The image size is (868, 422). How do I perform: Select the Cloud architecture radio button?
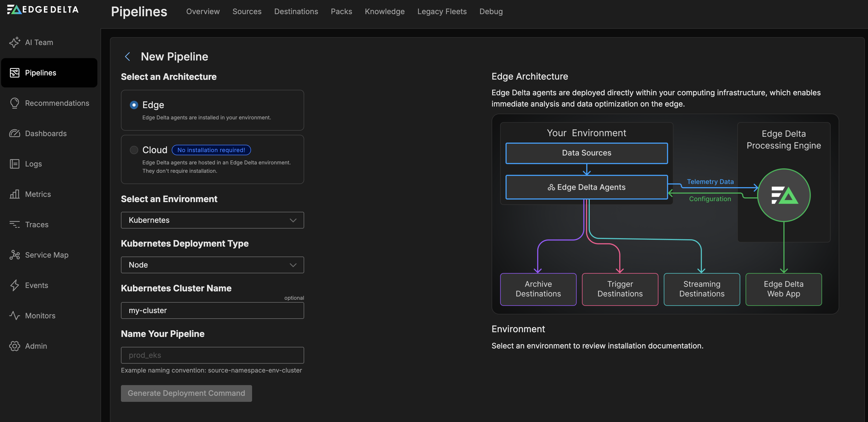coord(134,150)
